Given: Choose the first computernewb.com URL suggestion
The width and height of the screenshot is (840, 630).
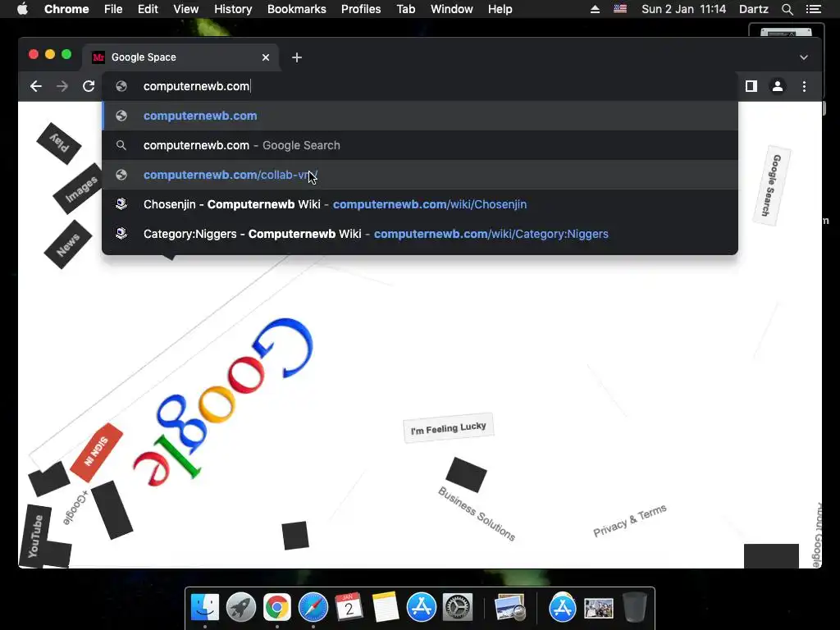Looking at the screenshot, I should coord(420,116).
